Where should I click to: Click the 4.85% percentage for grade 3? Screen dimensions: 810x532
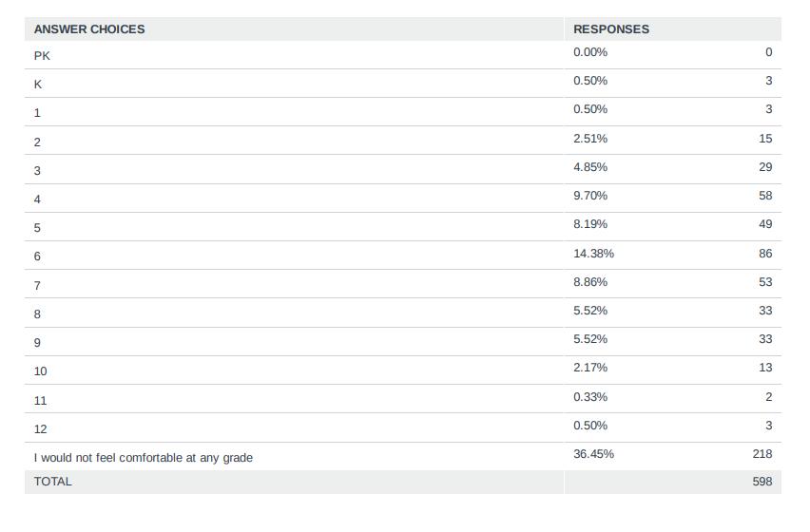point(590,167)
